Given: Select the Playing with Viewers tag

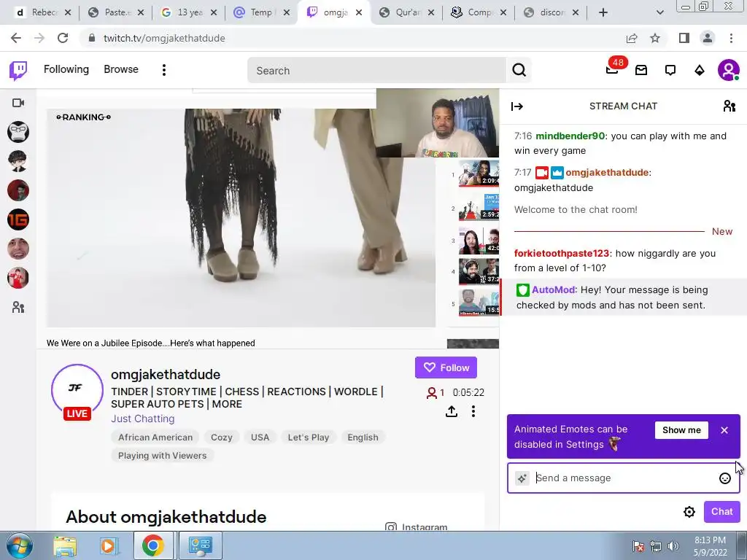Looking at the screenshot, I should tap(163, 455).
